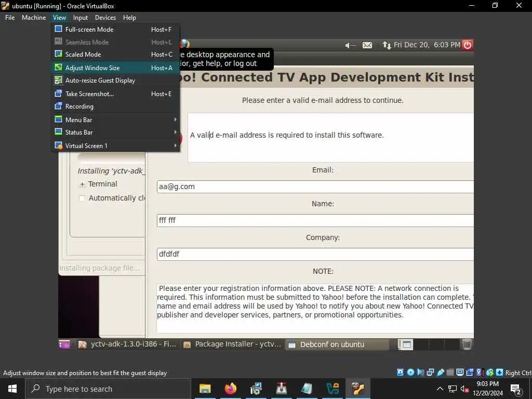
Task: Click the Ubuntu volume speaker indicator
Action: click(x=350, y=45)
